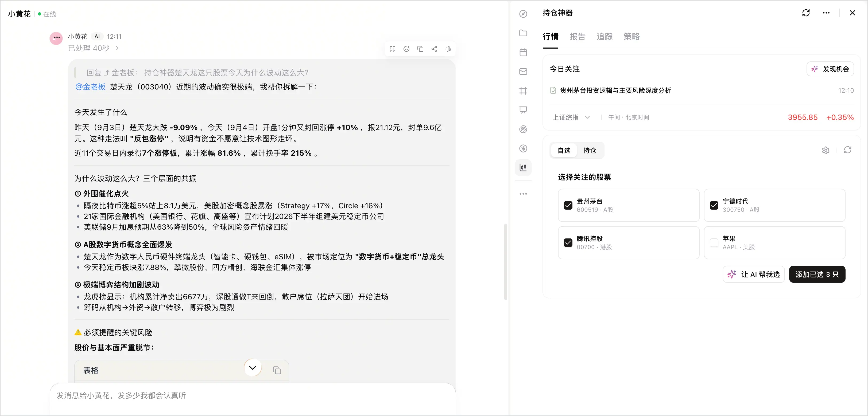
Task: Open the presentation board icon in sidebar
Action: [523, 110]
